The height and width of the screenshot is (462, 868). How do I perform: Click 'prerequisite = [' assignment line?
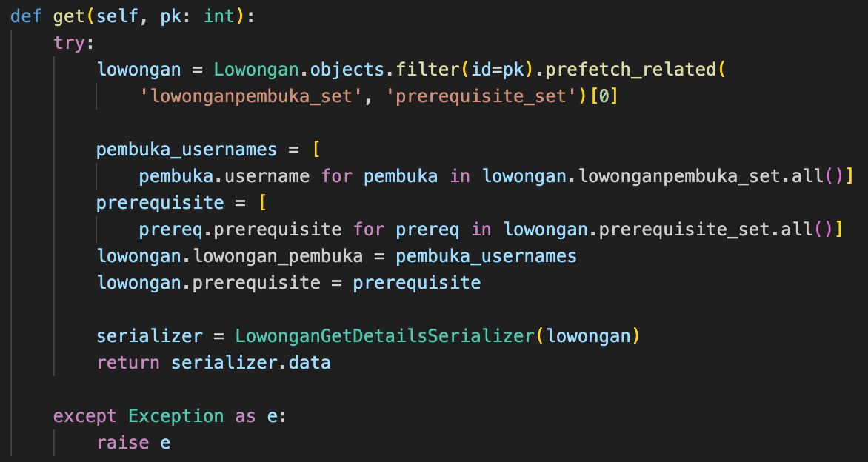point(181,203)
